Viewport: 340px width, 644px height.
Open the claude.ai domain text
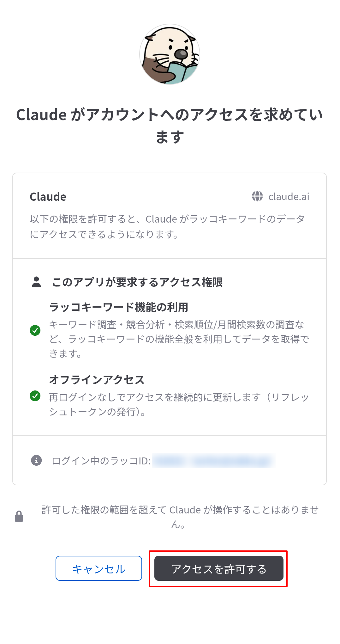coord(289,197)
